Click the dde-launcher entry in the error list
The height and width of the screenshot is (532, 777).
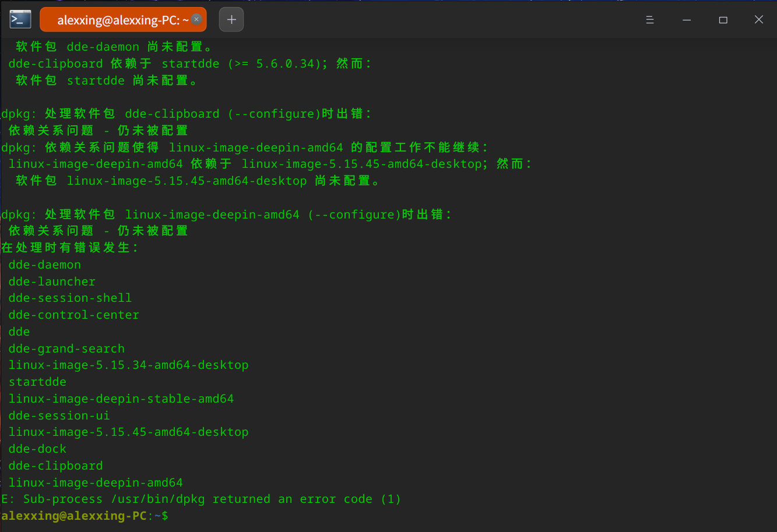pyautogui.click(x=51, y=281)
